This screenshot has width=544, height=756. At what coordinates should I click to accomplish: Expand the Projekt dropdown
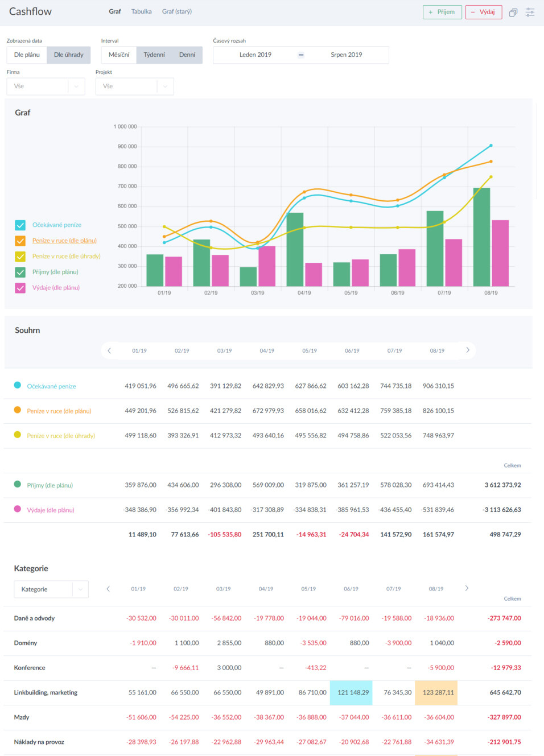tap(134, 86)
